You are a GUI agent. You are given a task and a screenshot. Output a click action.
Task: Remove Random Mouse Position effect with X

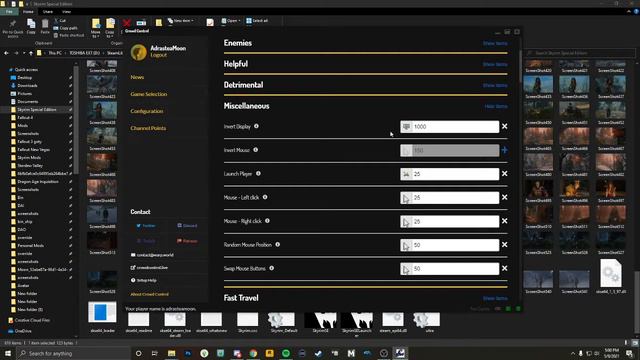[504, 245]
